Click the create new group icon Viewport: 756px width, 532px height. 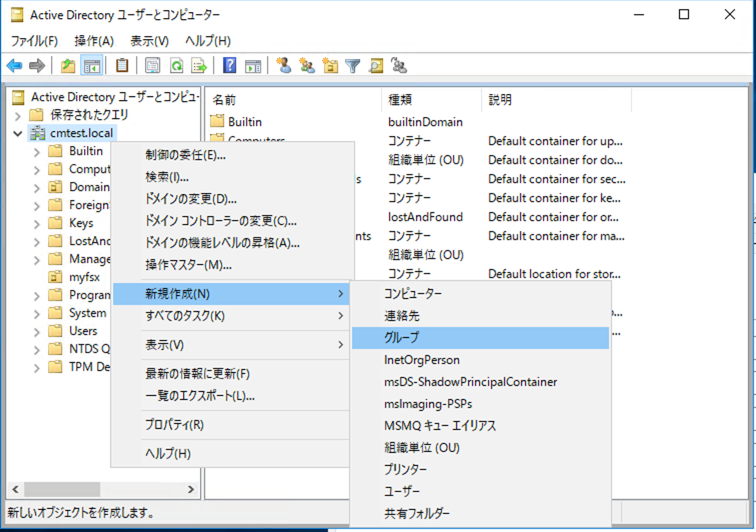click(x=307, y=65)
